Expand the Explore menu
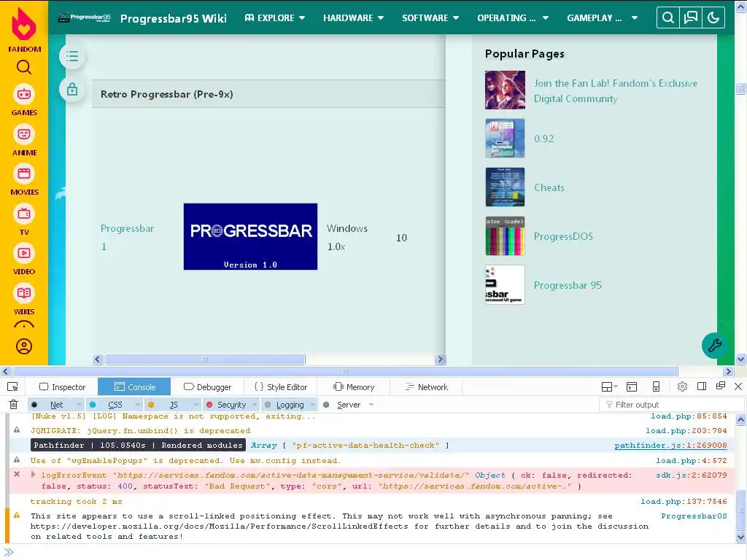747x560 pixels. point(275,17)
